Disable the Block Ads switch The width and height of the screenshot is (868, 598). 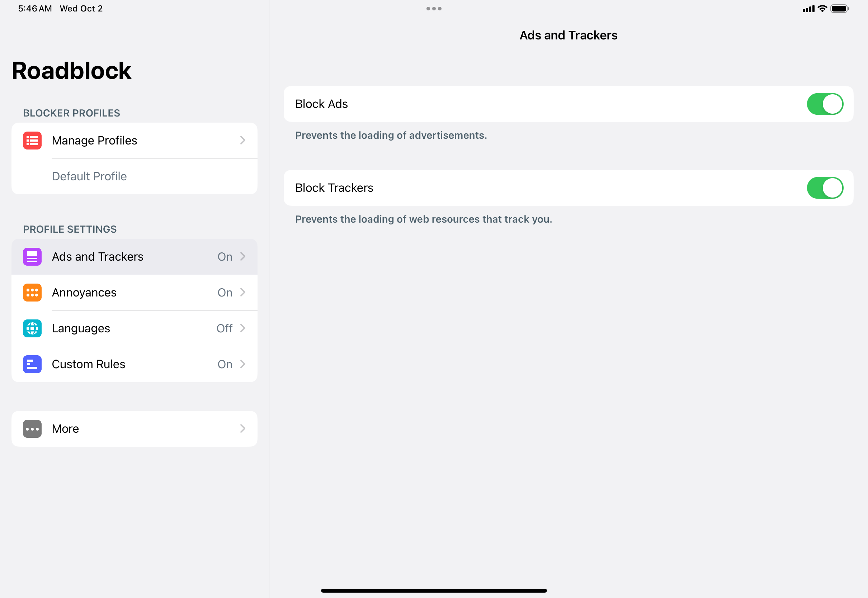coord(825,104)
